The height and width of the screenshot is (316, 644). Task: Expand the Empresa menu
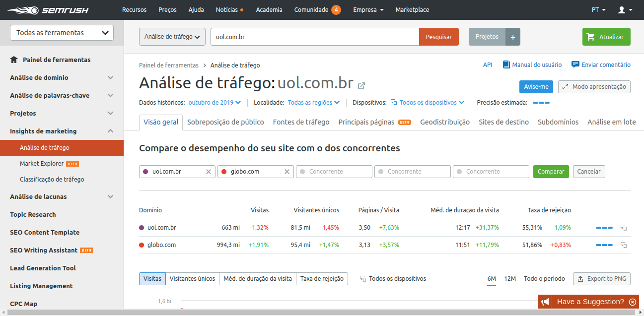pos(368,10)
